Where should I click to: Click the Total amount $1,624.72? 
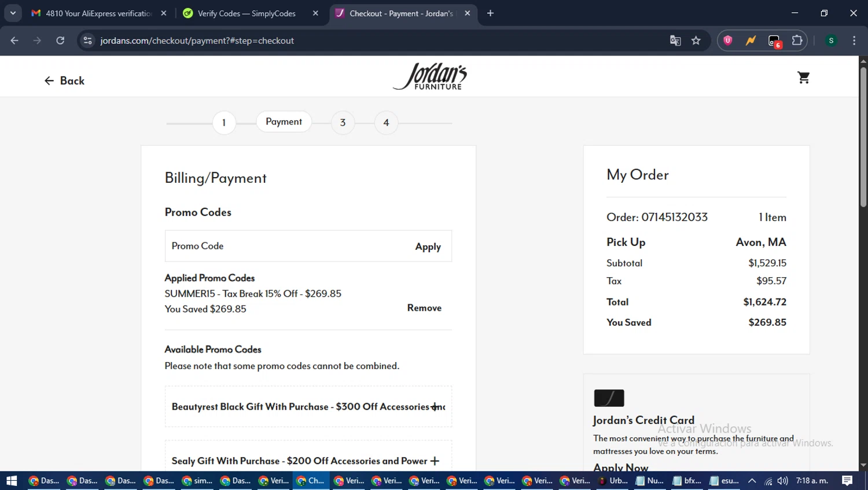click(764, 302)
